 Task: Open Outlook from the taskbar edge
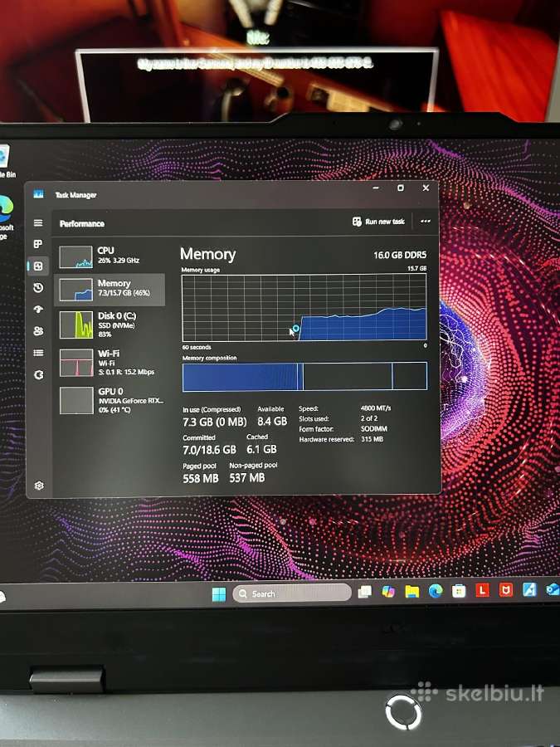tap(553, 589)
